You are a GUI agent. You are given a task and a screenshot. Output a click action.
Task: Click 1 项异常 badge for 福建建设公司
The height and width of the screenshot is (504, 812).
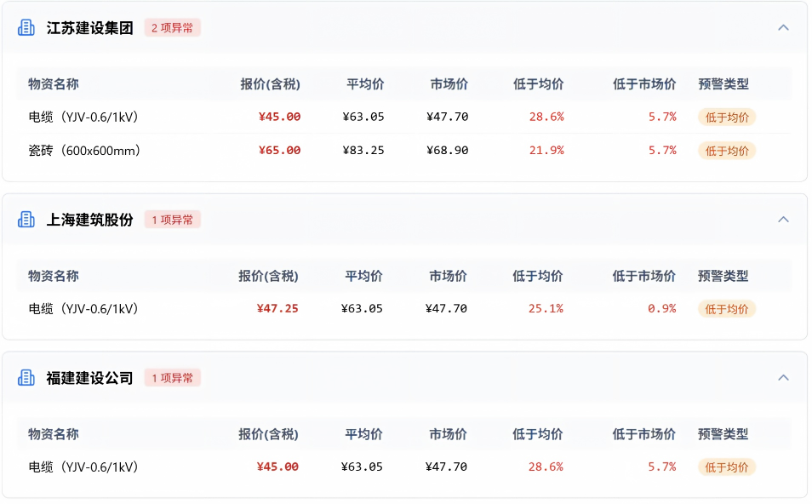[173, 378]
